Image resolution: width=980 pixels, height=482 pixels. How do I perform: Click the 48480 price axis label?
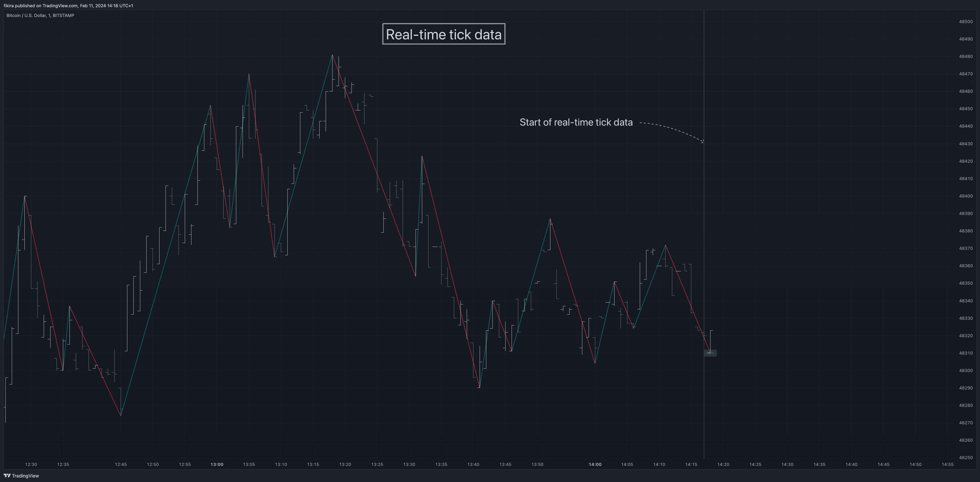(966, 57)
